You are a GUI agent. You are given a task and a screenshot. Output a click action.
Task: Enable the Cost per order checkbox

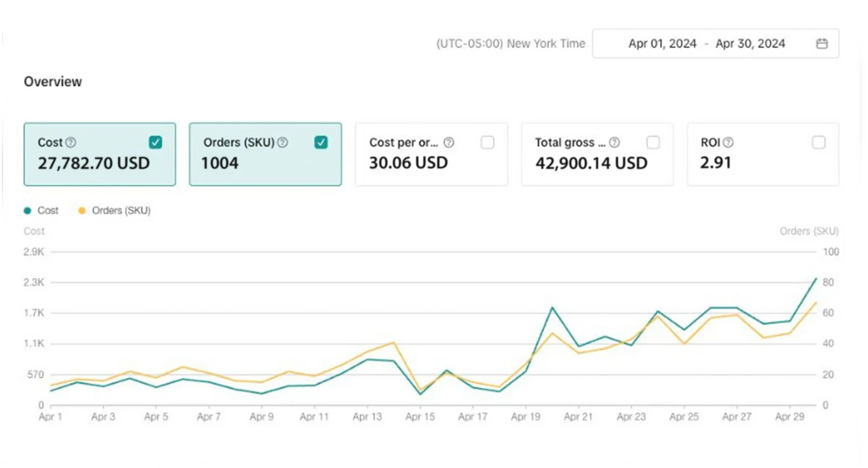[487, 142]
